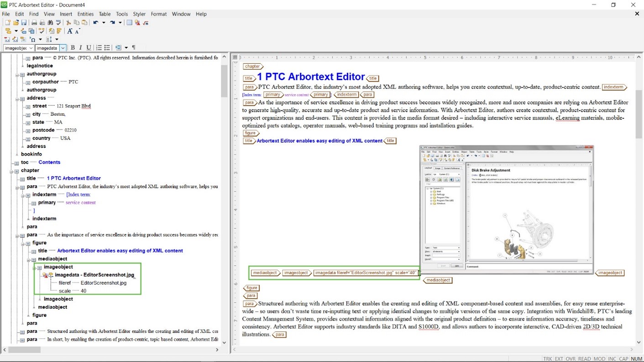644x362 pixels.
Task: Click the equation square-root icon
Action: point(146,22)
